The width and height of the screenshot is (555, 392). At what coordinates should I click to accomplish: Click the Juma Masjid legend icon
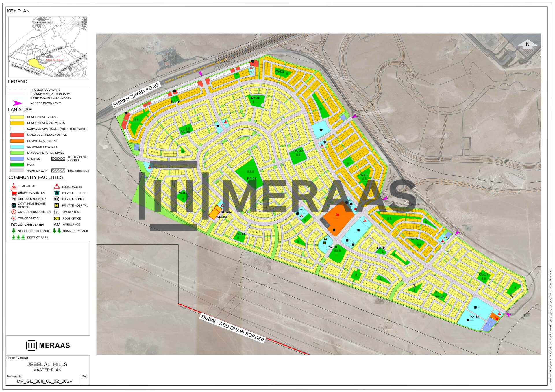coord(13,186)
